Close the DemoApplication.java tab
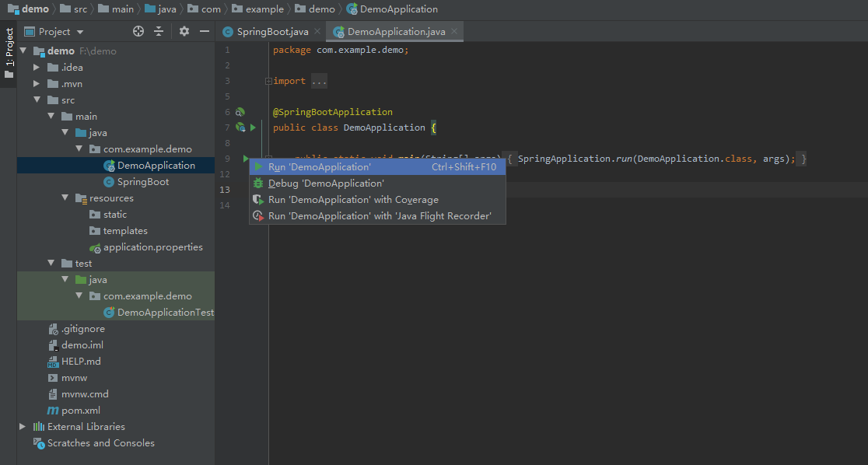The height and width of the screenshot is (465, 868). tap(454, 32)
